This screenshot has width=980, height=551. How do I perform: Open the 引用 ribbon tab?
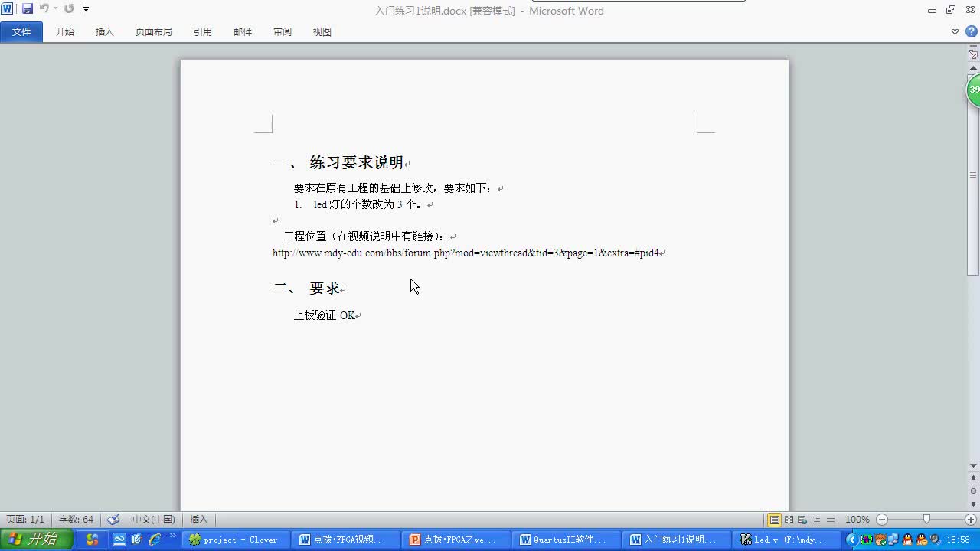click(203, 31)
